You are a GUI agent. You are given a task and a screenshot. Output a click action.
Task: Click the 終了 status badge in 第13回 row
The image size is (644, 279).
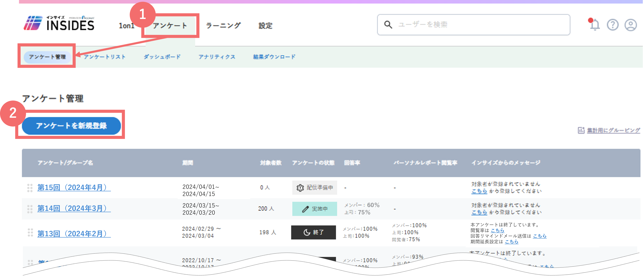[314, 232]
